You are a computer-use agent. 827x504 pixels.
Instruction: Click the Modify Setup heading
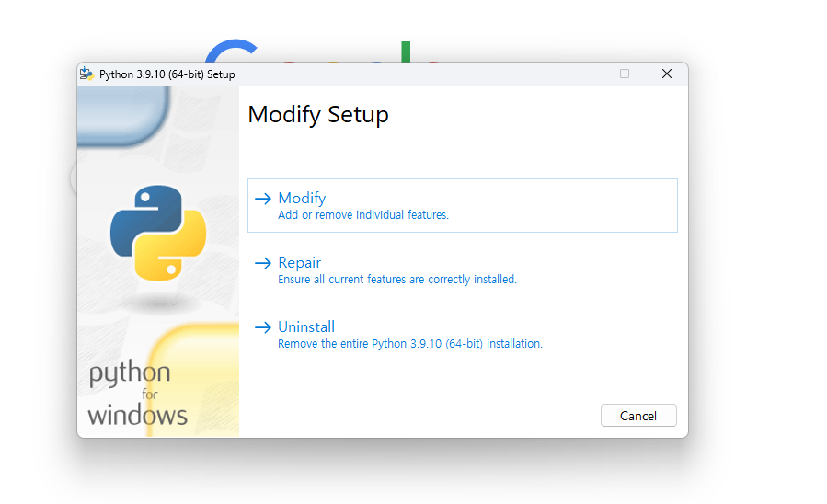[x=318, y=114]
